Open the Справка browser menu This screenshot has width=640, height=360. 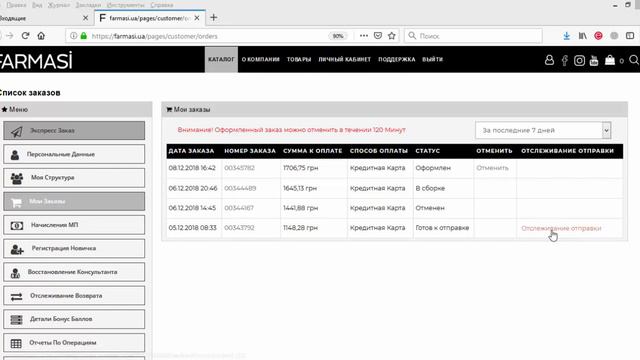pyautogui.click(x=162, y=5)
